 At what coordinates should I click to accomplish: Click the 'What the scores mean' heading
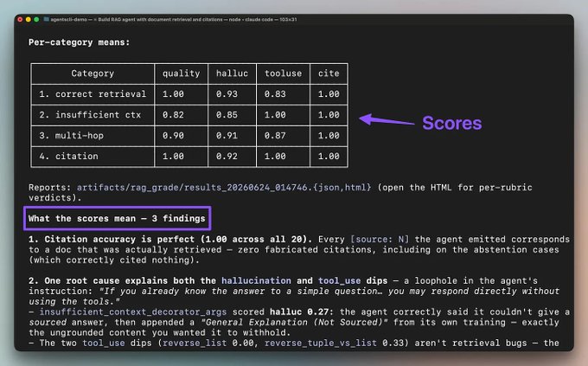[117, 218]
